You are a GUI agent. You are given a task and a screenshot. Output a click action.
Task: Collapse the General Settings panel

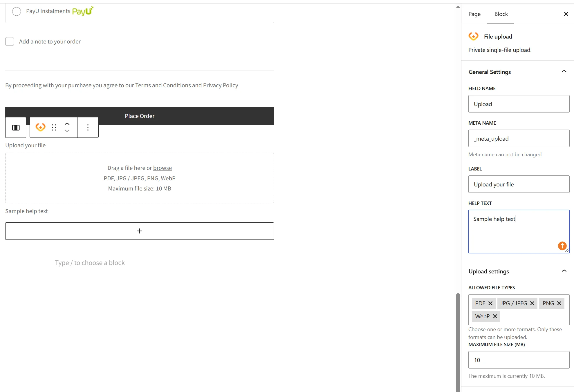[x=564, y=71]
